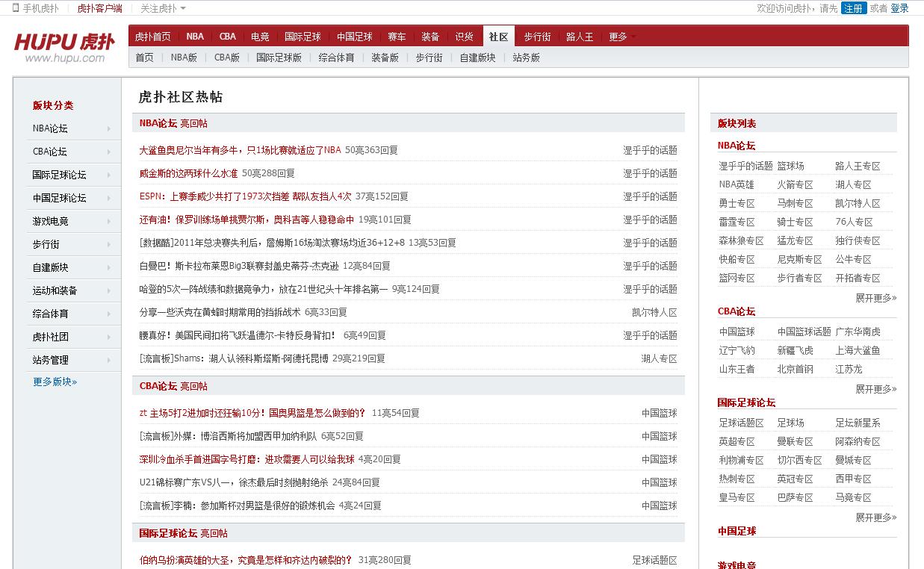Open 更多版块» link in sidebar

[55, 382]
